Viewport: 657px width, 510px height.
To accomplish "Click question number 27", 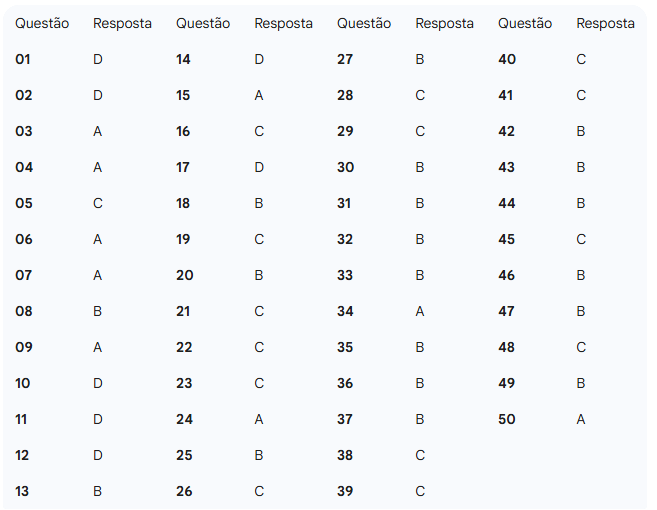I will [x=345, y=60].
